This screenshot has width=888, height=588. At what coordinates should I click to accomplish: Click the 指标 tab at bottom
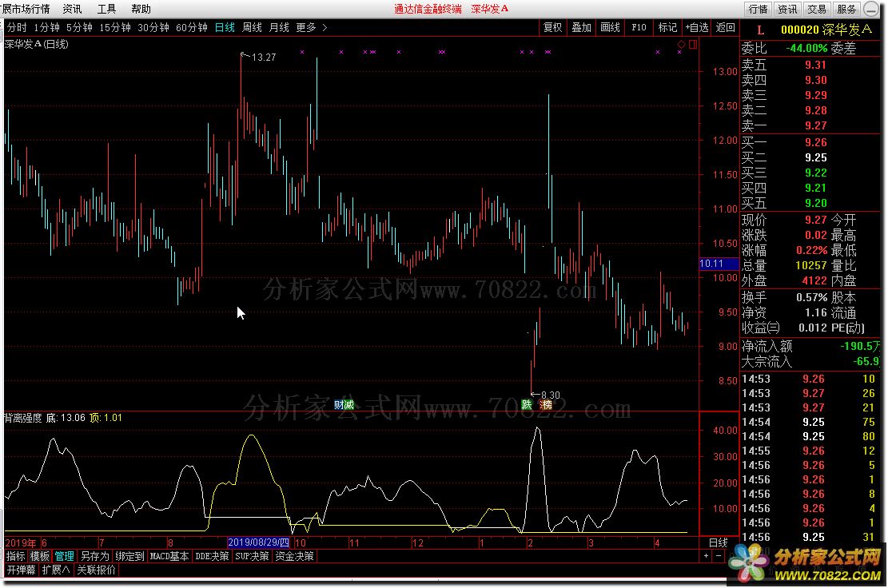[16, 556]
